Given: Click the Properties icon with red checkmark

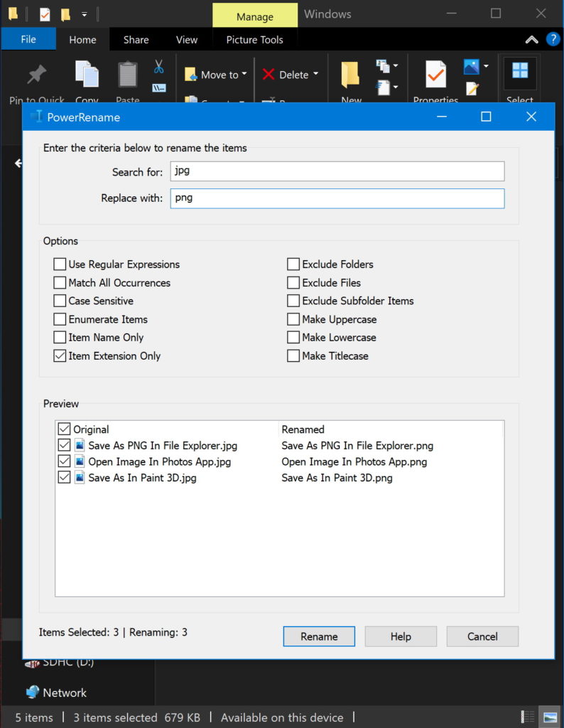Looking at the screenshot, I should pos(435,74).
